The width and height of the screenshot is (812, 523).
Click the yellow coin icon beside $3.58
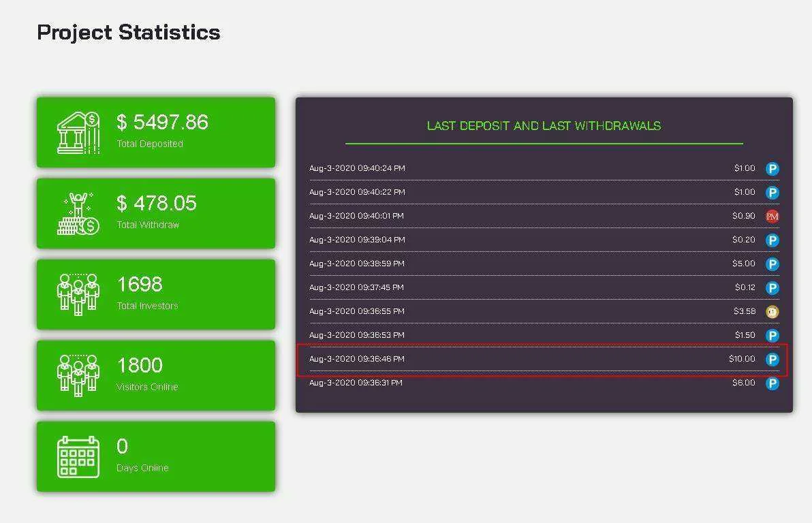click(772, 312)
